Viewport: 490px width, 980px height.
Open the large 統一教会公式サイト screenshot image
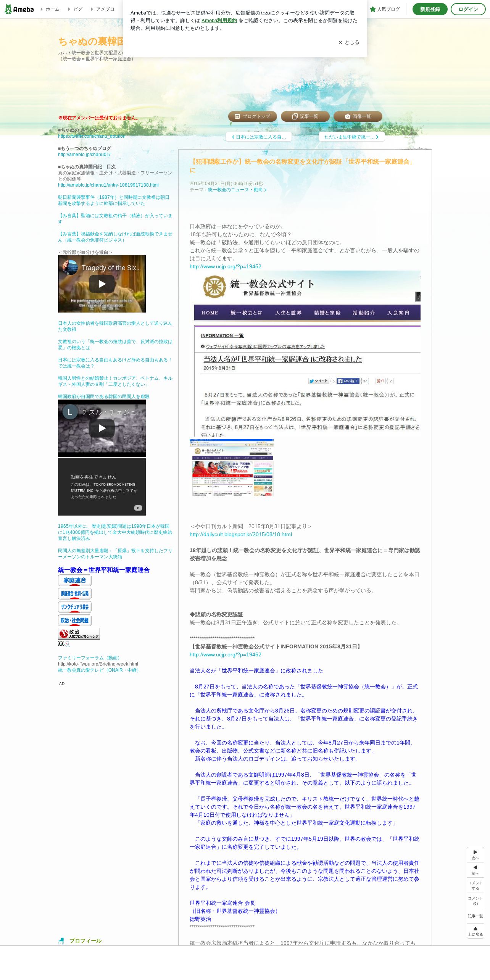tap(305, 353)
